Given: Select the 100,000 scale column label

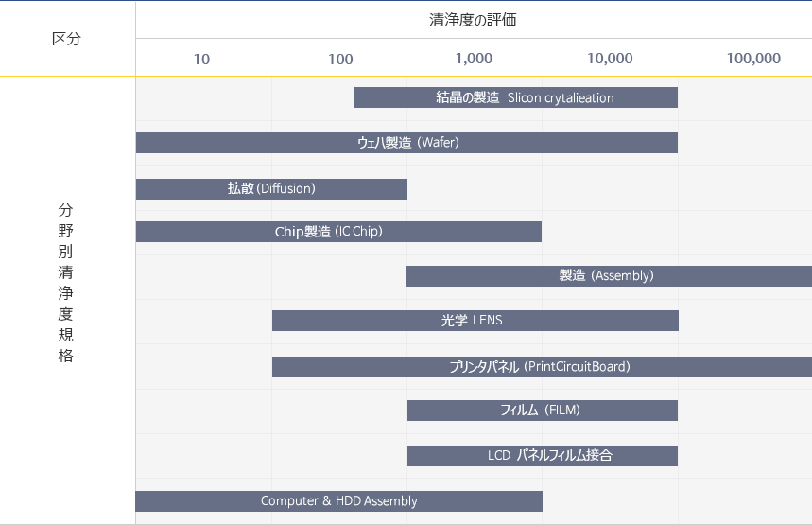Looking at the screenshot, I should tap(753, 59).
